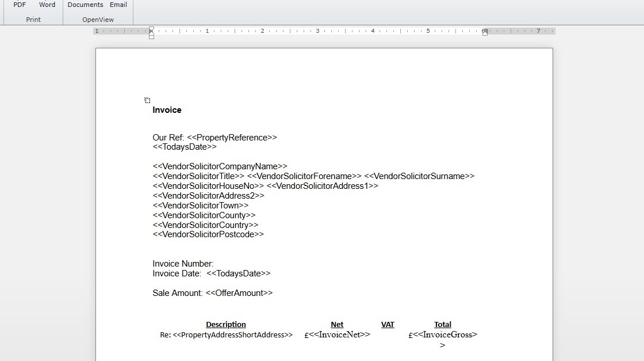The height and width of the screenshot is (361, 644).
Task: Click the table move handle above Invoice
Action: (x=147, y=100)
